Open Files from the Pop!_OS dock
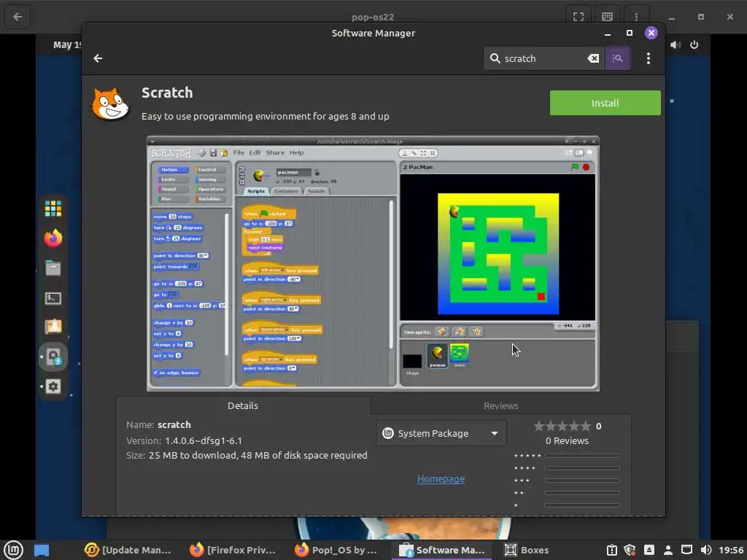Image resolution: width=747 pixels, height=560 pixels. point(53,268)
